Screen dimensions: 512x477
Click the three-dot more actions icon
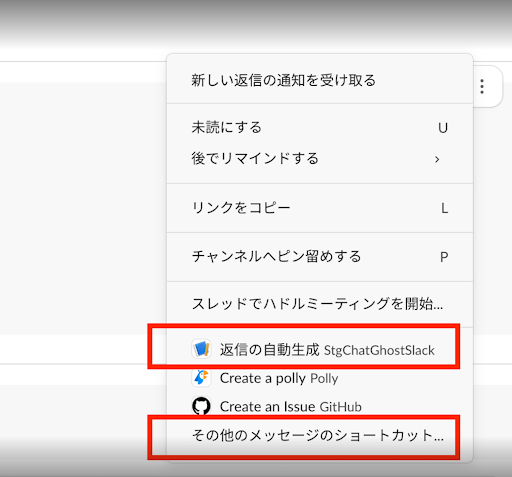(x=482, y=87)
